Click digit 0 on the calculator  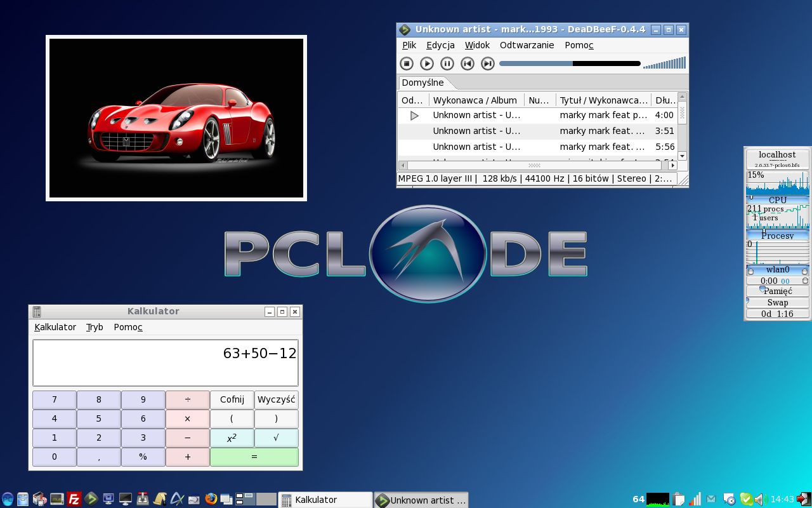pos(55,457)
